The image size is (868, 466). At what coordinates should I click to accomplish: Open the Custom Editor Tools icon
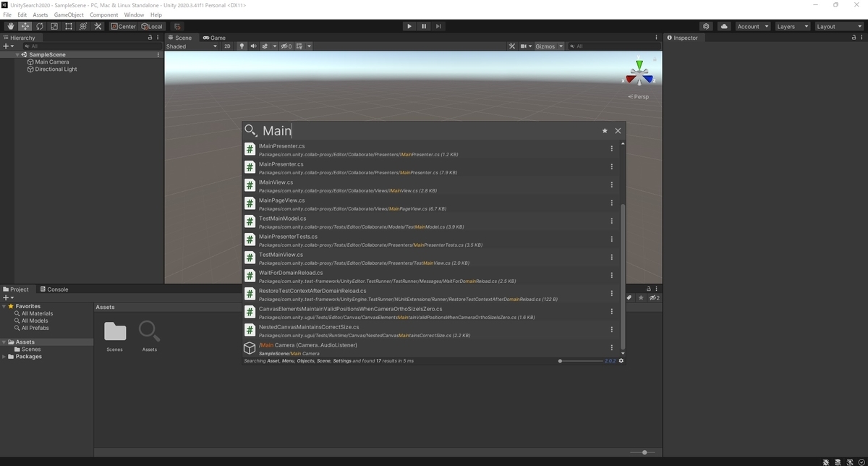98,26
